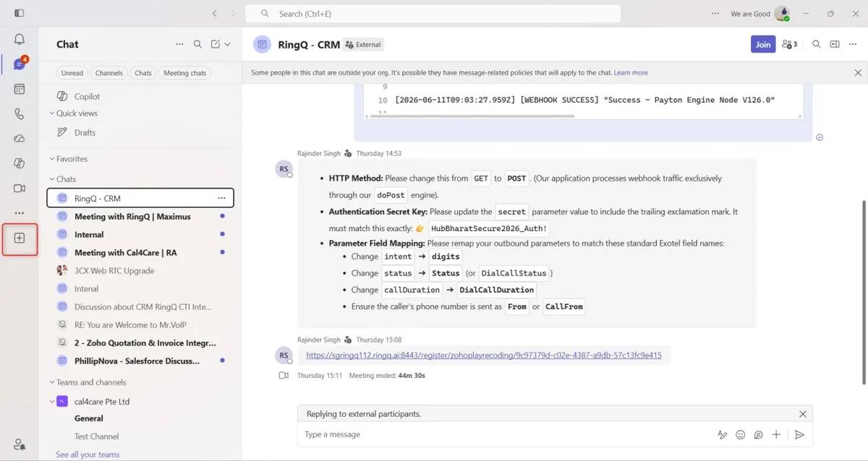The height and width of the screenshot is (461, 868).
Task: Open the OneDrive cloud icon
Action: [x=20, y=138]
